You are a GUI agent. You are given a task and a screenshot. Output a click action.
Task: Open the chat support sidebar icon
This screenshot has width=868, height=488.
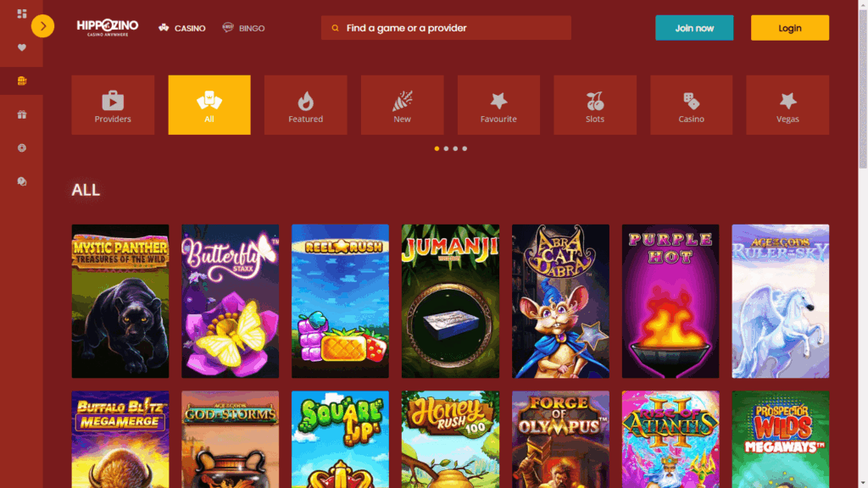pos(21,181)
